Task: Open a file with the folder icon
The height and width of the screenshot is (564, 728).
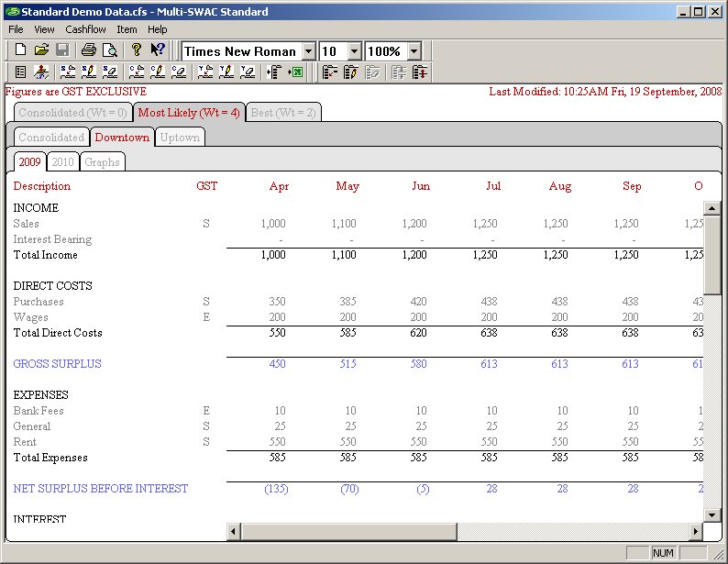Action: point(41,50)
